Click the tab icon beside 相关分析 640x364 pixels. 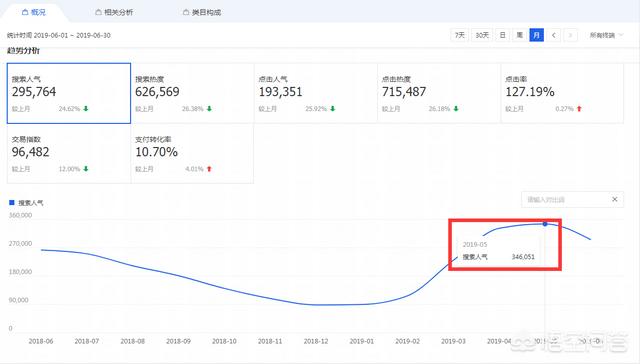click(x=98, y=13)
